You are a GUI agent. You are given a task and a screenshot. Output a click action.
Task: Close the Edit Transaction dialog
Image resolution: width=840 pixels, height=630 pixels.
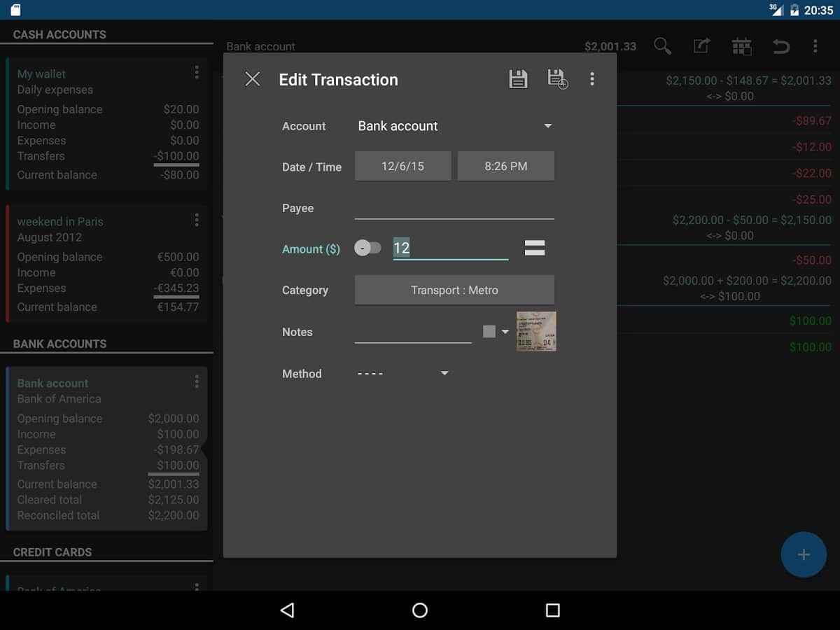pos(253,80)
